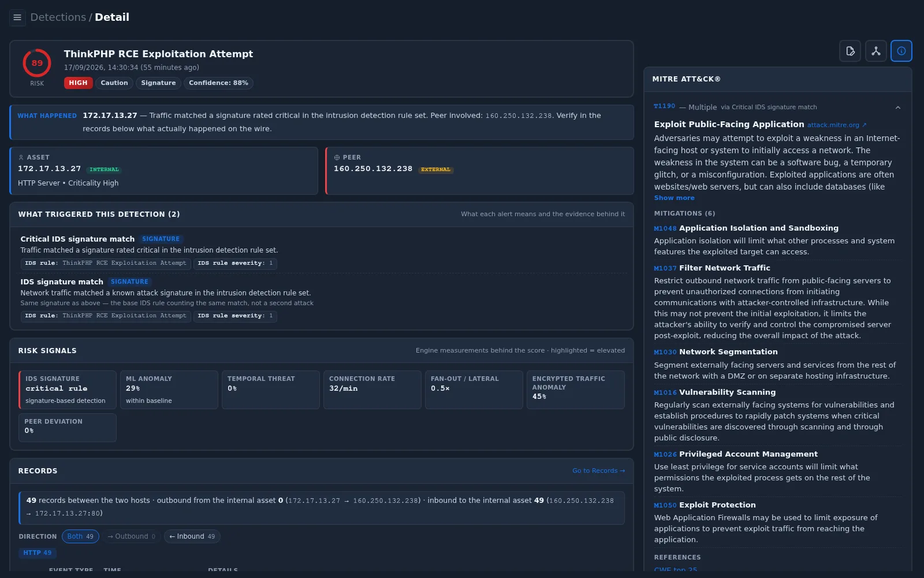Viewport: 924px width, 578px height.
Task: Click the Caution tag
Action: coord(114,83)
